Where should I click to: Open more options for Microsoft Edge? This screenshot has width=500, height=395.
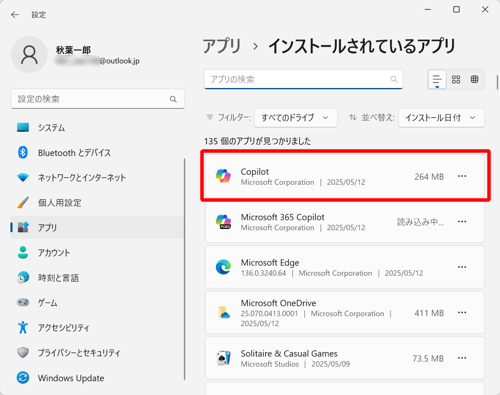[x=462, y=267]
